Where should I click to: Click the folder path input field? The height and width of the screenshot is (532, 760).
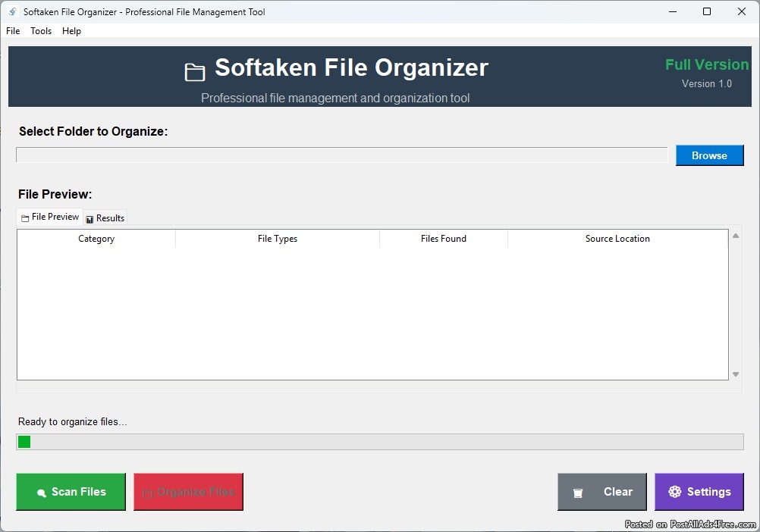(342, 155)
